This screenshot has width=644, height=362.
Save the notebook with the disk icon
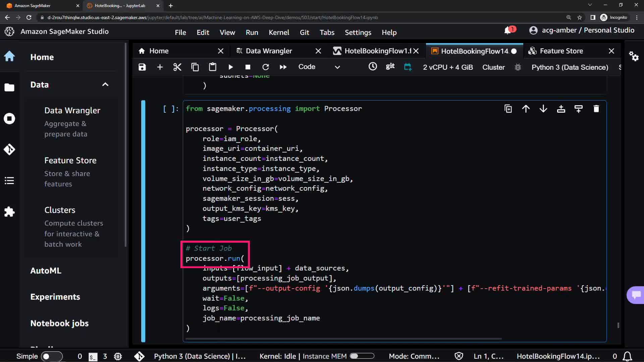point(142,67)
